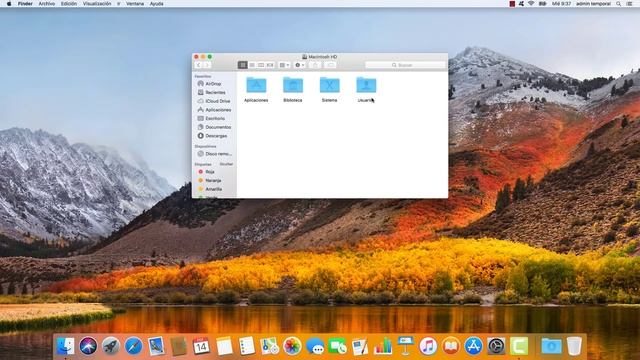
Task: Open FaceTime green icon in Dock
Action: 338,346
